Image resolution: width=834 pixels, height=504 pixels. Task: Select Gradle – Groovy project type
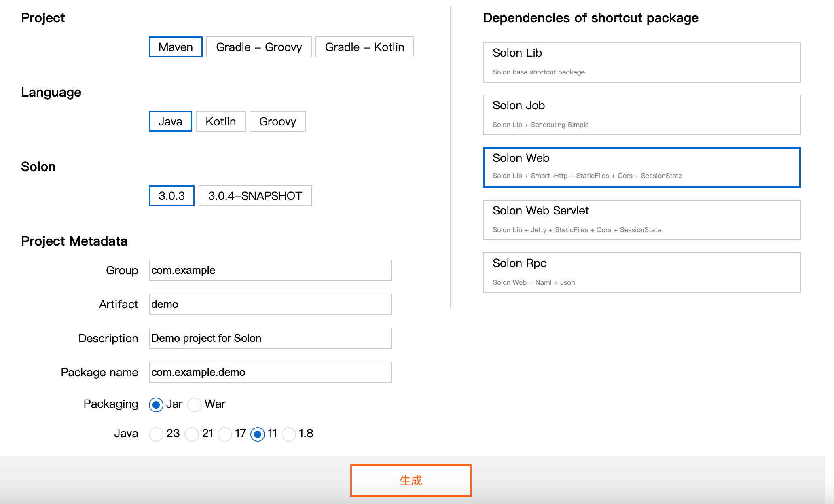259,47
